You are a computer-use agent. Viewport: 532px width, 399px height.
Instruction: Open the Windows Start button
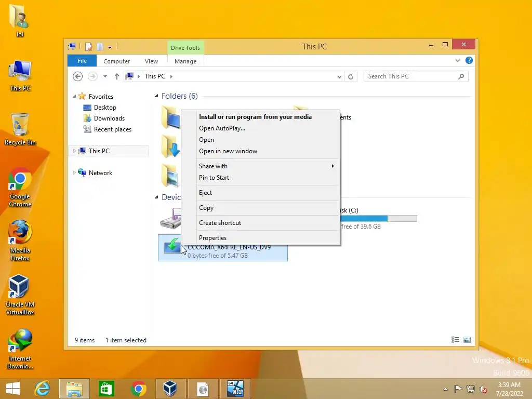[13, 389]
